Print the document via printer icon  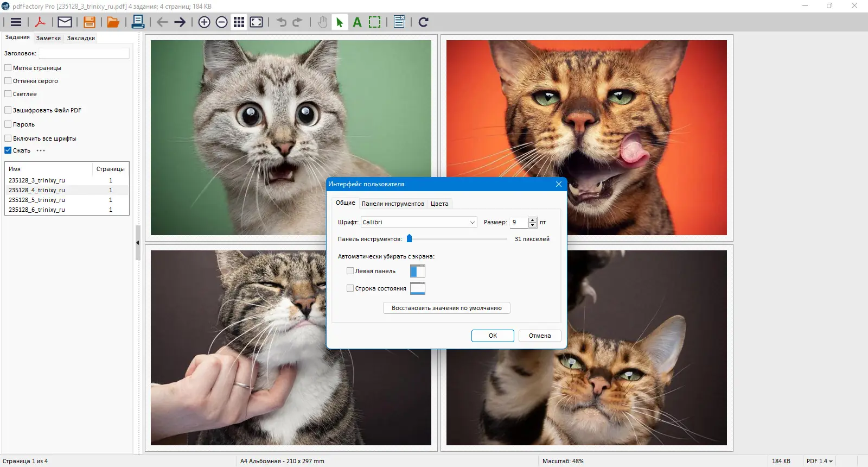(138, 22)
